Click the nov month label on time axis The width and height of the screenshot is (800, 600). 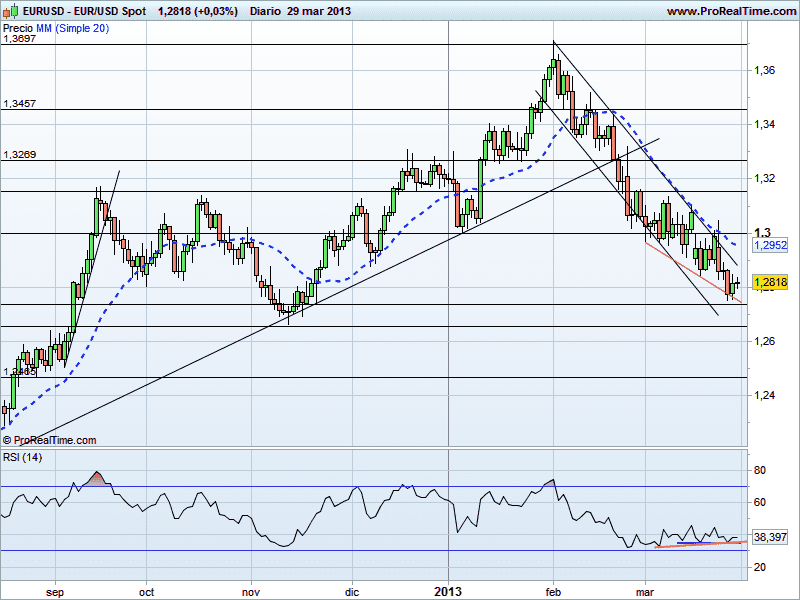[251, 592]
